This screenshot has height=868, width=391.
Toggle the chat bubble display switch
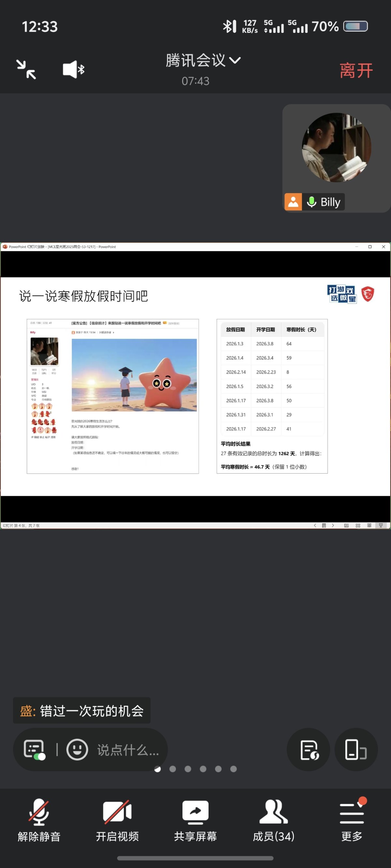click(x=34, y=750)
